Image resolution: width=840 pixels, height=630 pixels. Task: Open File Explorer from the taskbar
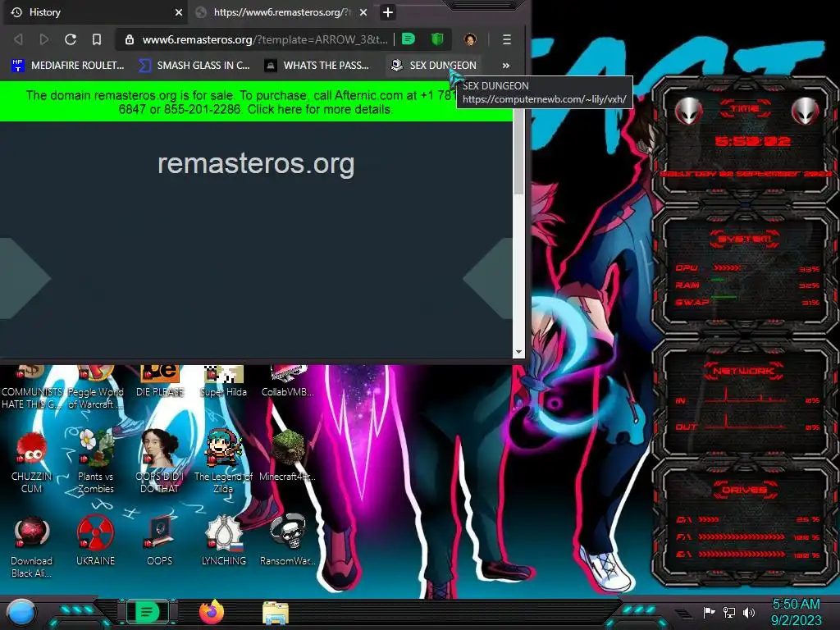coord(276,613)
